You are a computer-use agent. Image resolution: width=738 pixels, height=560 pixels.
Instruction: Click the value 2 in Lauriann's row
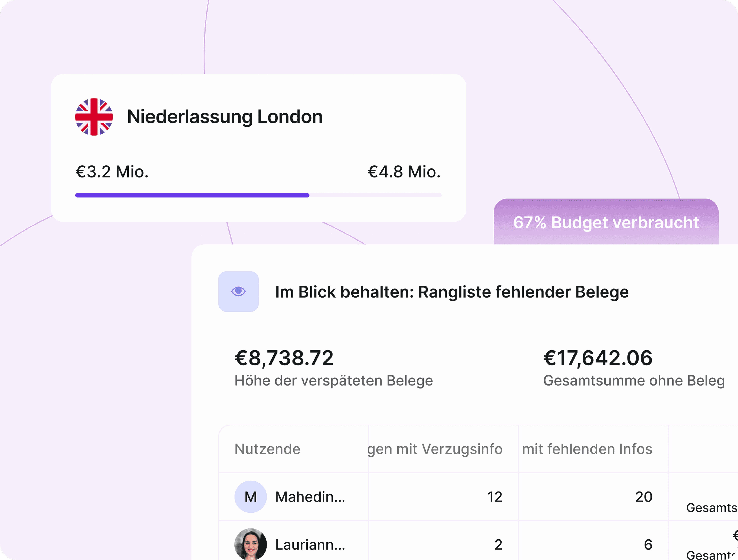tap(498, 544)
